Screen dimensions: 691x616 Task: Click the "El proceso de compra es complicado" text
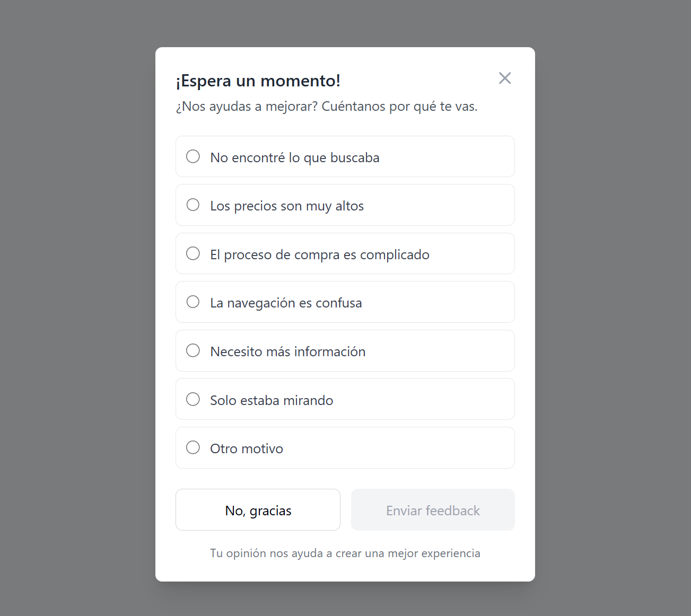[x=319, y=254]
